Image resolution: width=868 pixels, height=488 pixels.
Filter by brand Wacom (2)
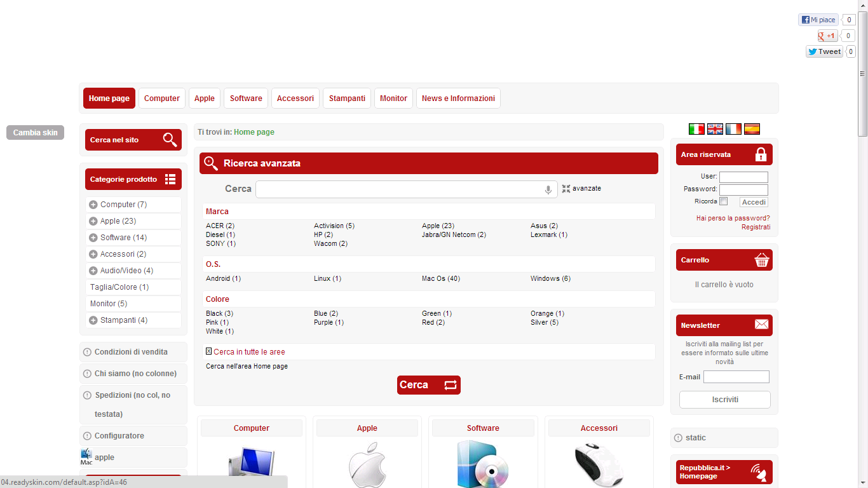(330, 243)
